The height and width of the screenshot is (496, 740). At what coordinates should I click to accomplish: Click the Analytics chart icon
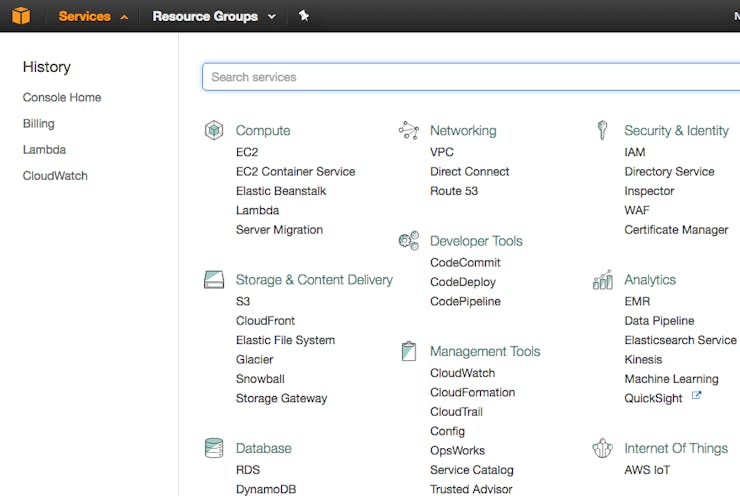[x=602, y=279]
